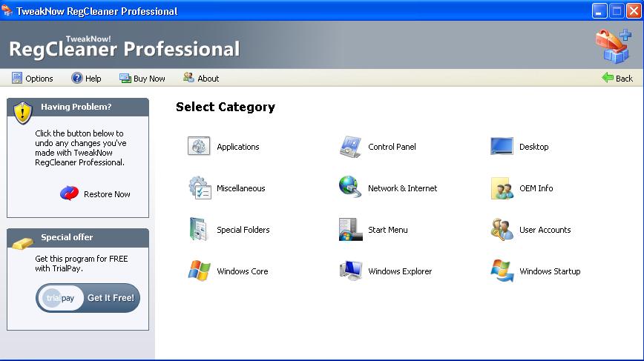Viewport: 644px width, 361px height.
Task: Click the Applications label
Action: point(238,147)
